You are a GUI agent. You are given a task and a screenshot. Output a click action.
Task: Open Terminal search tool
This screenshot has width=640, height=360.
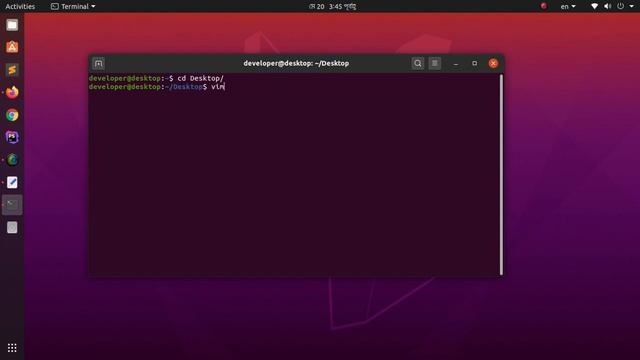[418, 63]
